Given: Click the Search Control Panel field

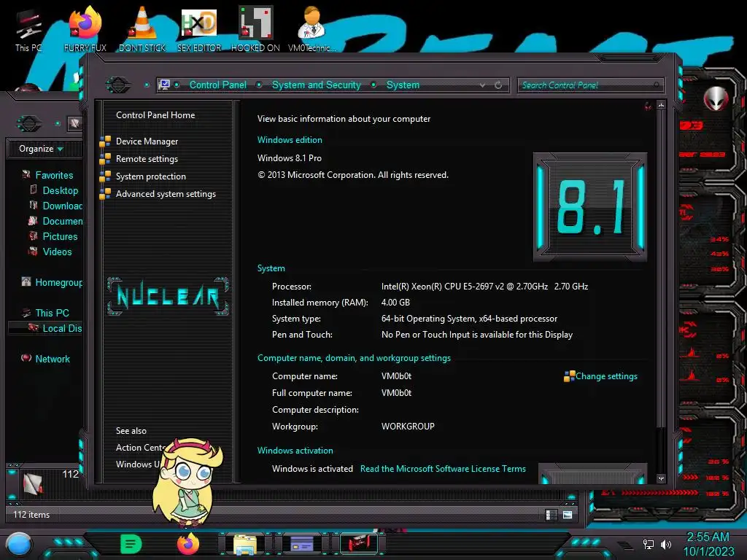Looking at the screenshot, I should point(589,85).
